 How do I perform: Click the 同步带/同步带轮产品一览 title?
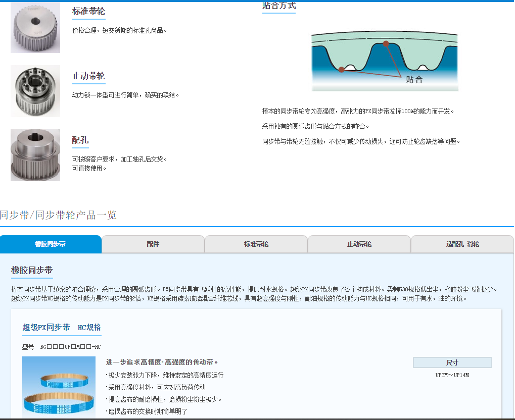click(x=58, y=215)
